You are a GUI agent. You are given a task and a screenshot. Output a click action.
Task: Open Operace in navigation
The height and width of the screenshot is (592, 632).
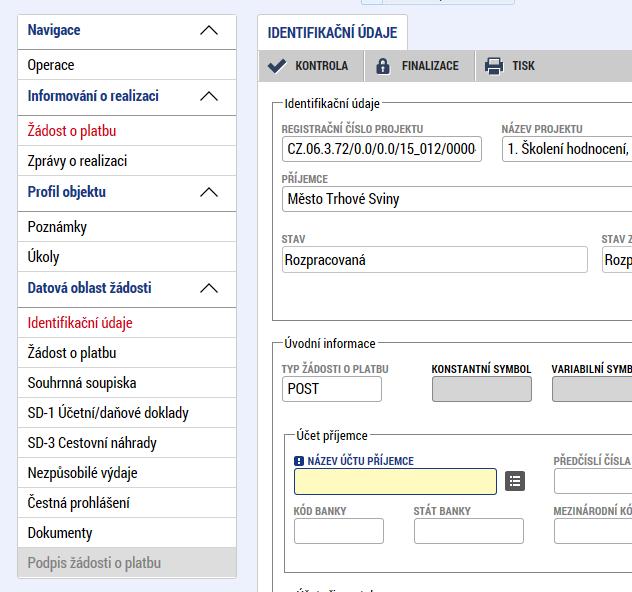[x=127, y=65]
